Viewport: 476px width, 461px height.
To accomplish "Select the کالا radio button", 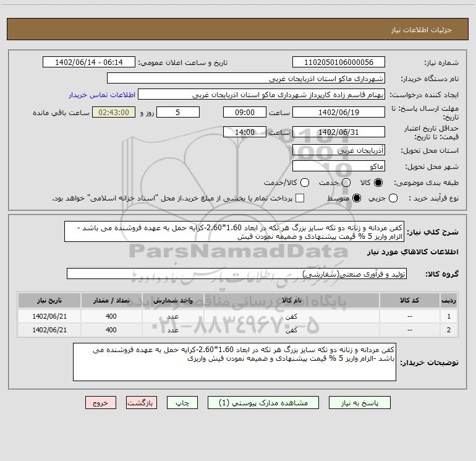I will (378, 183).
